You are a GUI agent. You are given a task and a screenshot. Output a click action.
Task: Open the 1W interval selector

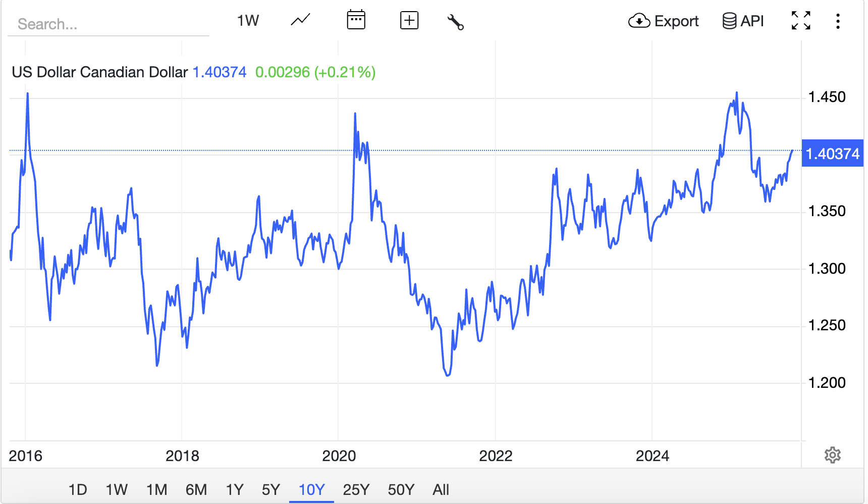tap(247, 20)
